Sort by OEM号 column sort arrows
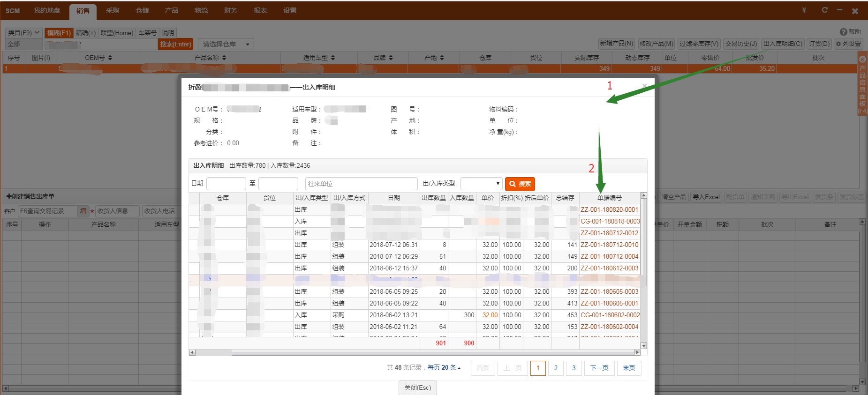Viewport: 868px width, 395px height. pos(110,58)
